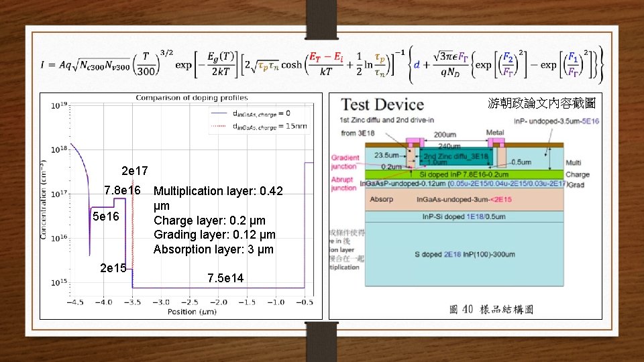Click the '5e16' concentration annotation
Viewport: 644px width, 362px height.
point(106,217)
